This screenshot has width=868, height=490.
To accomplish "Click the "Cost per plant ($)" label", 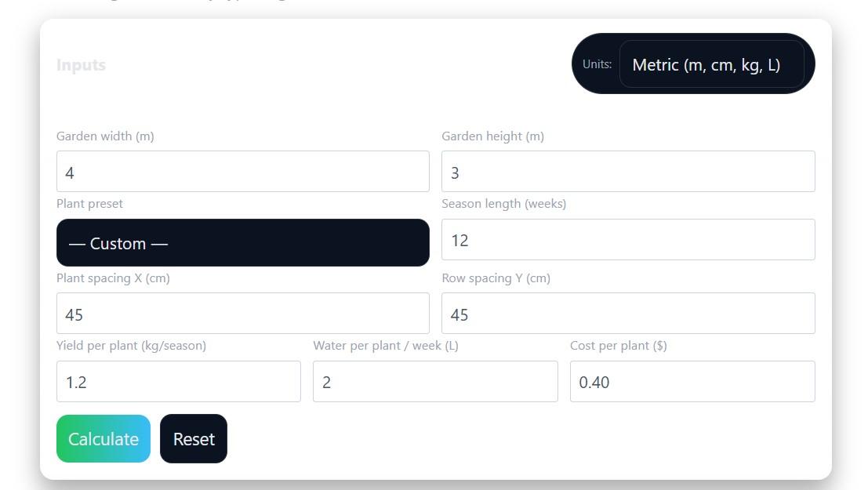I will pos(618,346).
